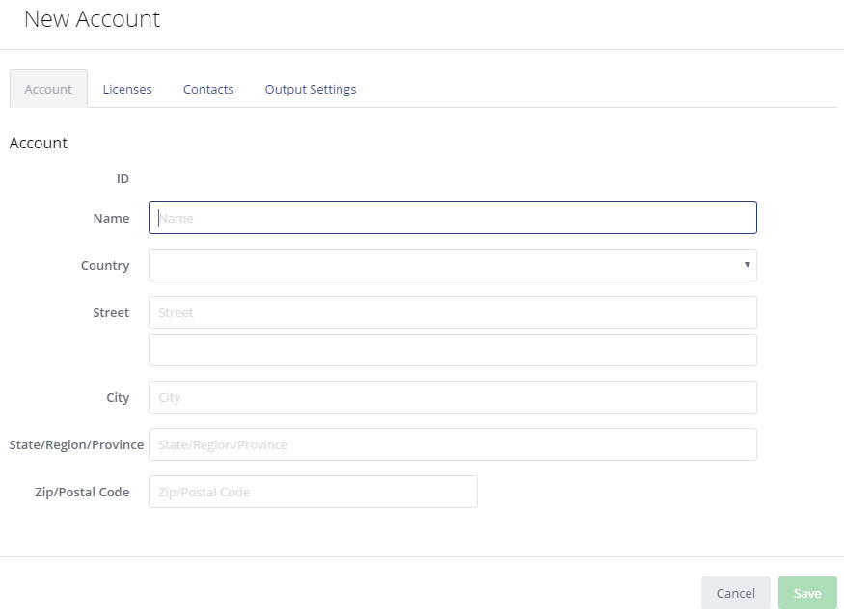Open the Country selection box

[452, 265]
